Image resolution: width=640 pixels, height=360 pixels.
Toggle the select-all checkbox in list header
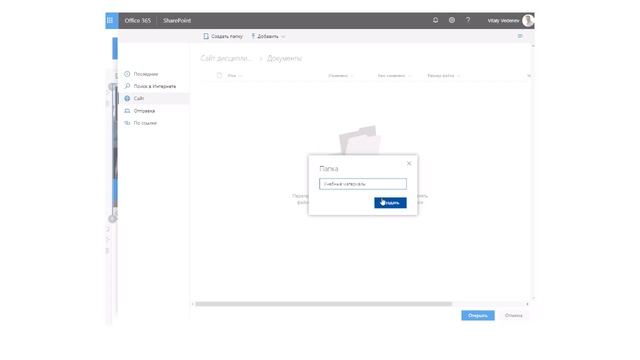pos(219,76)
